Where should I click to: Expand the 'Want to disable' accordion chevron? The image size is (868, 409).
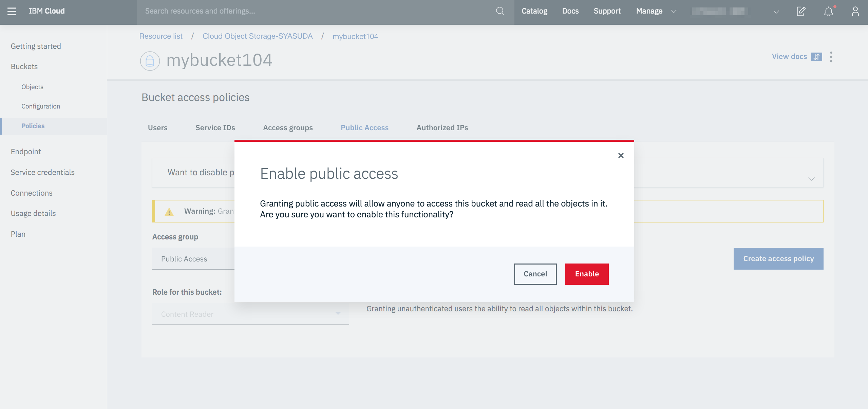811,179
